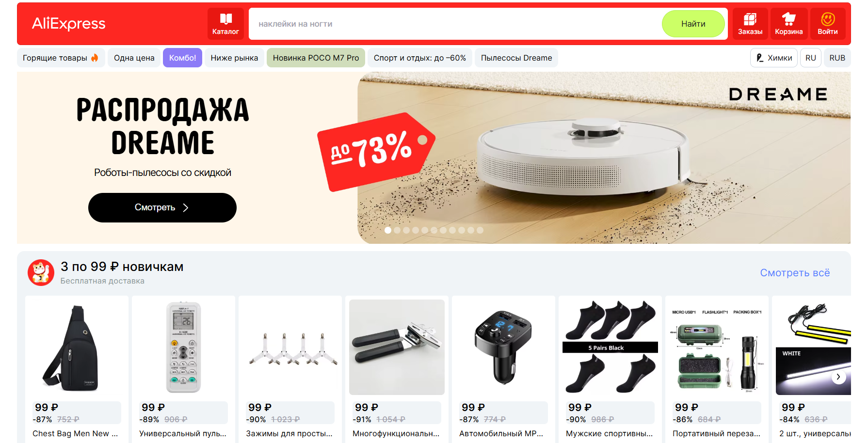This screenshot has height=443, width=868.
Task: Open Новинка POCO M7 Pro tab
Action: pos(316,58)
